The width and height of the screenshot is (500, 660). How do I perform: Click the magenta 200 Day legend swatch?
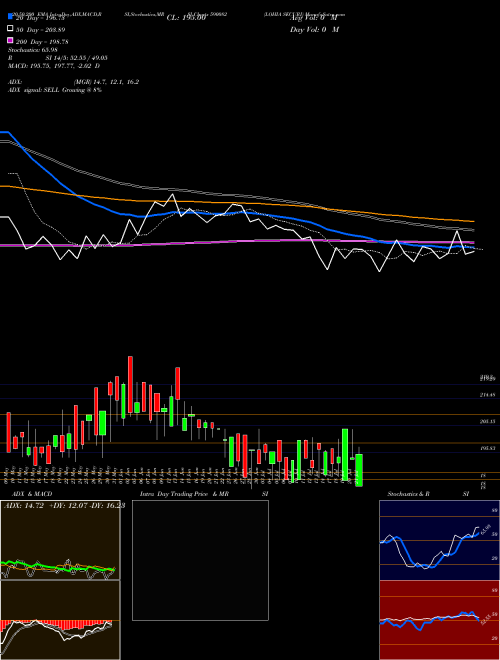pyautogui.click(x=11, y=41)
